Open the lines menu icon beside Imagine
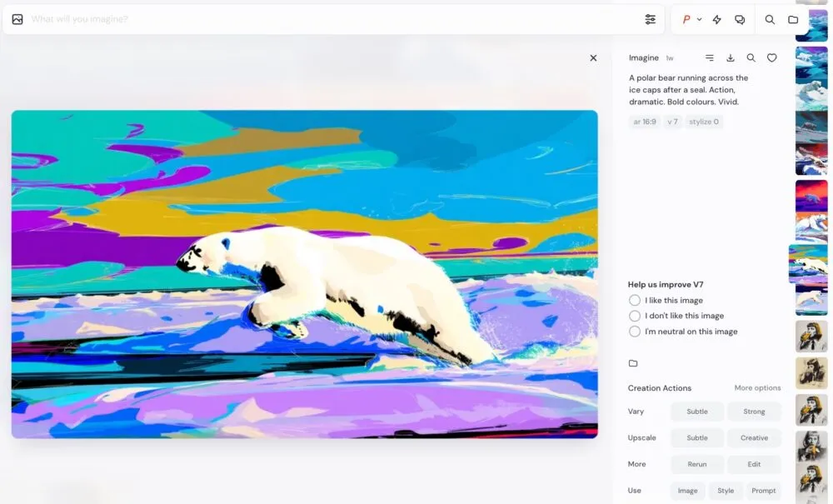This screenshot has height=504, width=833. [710, 58]
